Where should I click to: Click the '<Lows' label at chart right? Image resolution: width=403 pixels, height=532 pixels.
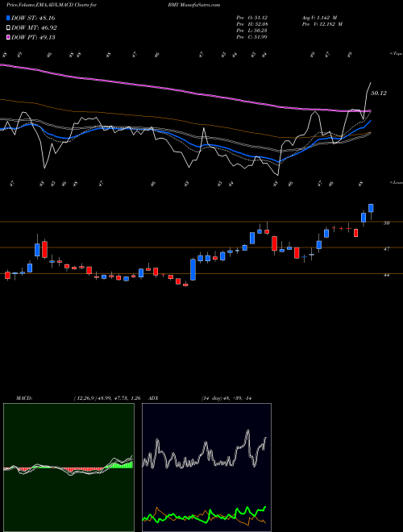[x=396, y=182]
